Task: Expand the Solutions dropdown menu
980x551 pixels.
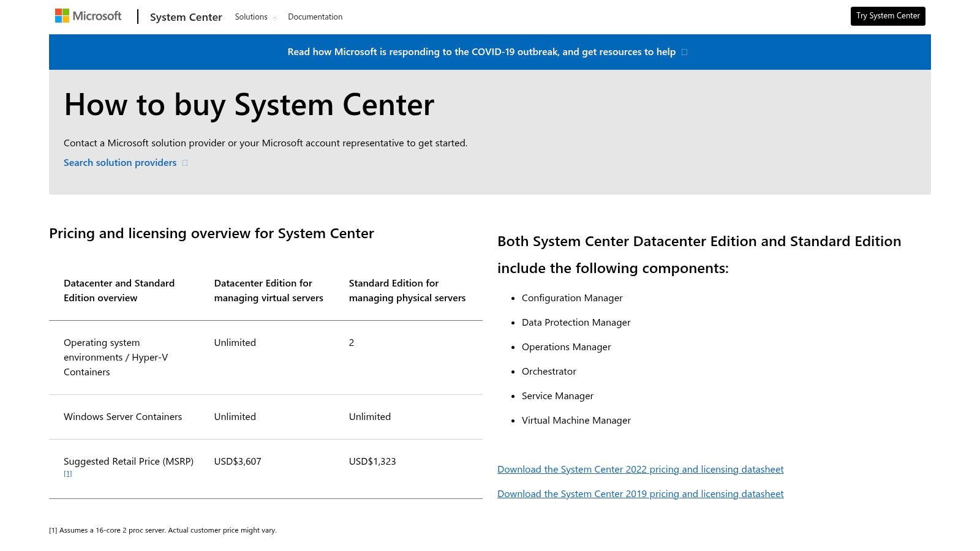Action: click(255, 17)
